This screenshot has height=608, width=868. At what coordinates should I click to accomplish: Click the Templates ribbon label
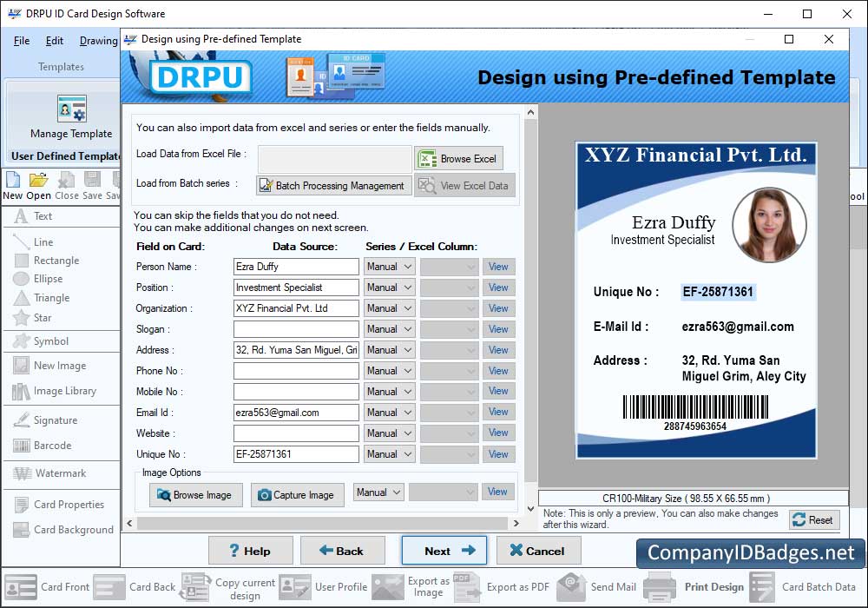click(61, 67)
